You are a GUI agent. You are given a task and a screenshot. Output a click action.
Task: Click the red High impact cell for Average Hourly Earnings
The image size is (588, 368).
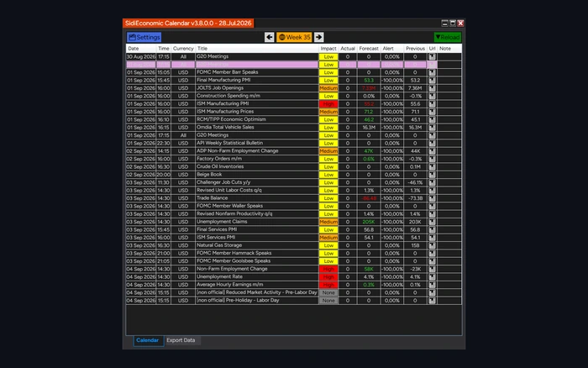[328, 285]
